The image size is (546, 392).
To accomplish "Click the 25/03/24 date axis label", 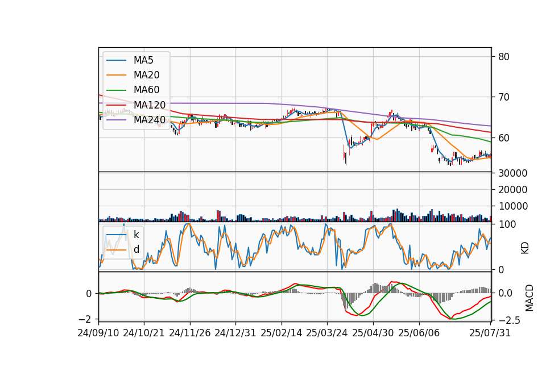I will (327, 333).
